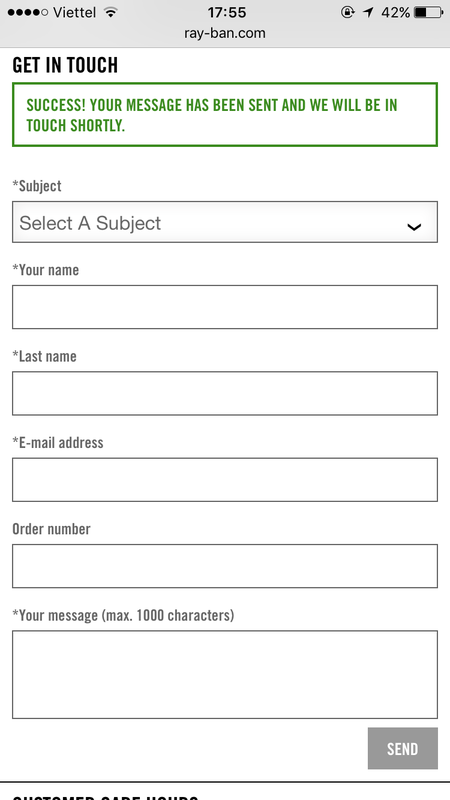450x800 pixels.
Task: Tap the SEND button
Action: [x=403, y=748]
